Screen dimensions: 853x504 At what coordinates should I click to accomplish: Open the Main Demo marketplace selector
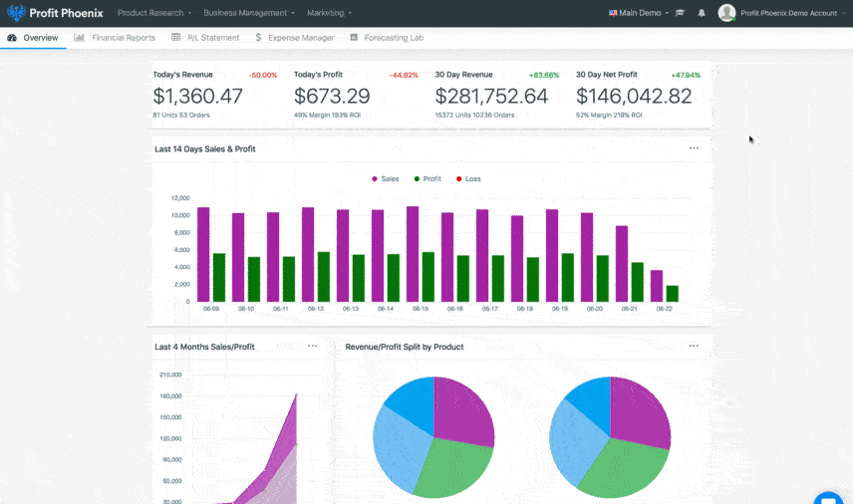click(x=638, y=13)
